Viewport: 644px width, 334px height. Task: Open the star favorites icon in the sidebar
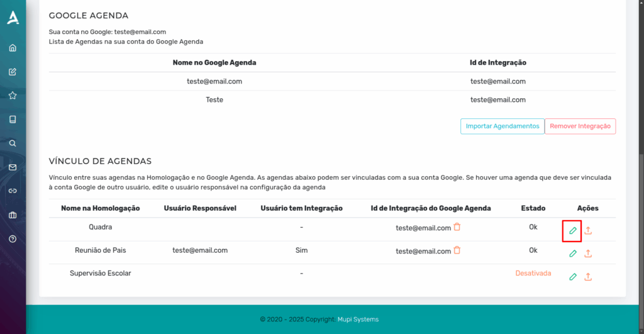13,96
